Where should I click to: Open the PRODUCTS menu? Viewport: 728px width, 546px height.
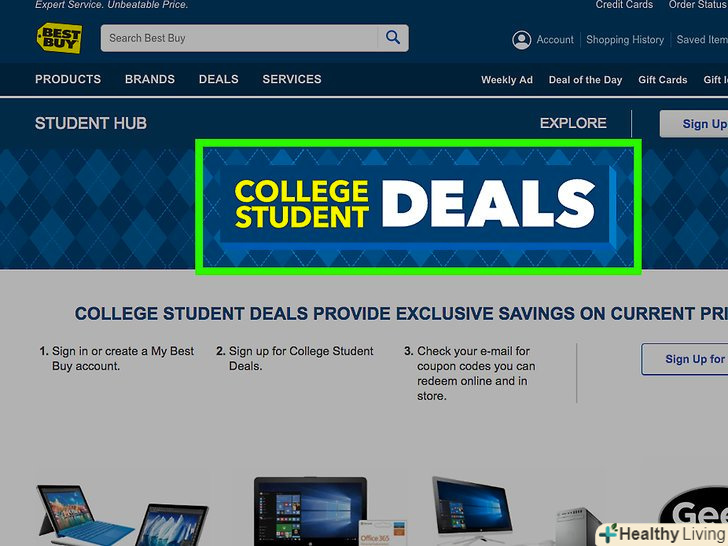[x=68, y=79]
